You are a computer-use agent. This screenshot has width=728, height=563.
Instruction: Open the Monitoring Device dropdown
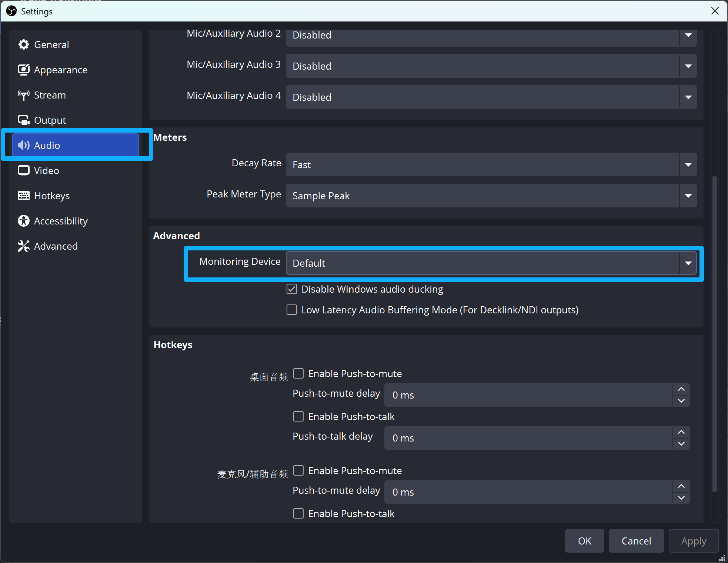click(491, 263)
